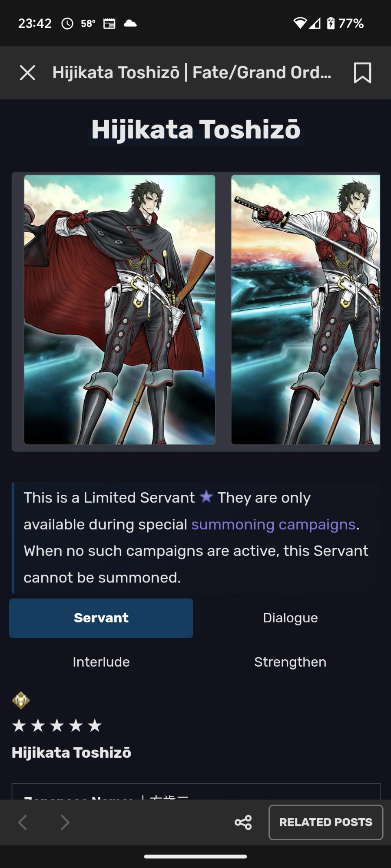This screenshot has width=391, height=868.
Task: View the sword-drawn Hijikata artwork
Action: coord(305,309)
